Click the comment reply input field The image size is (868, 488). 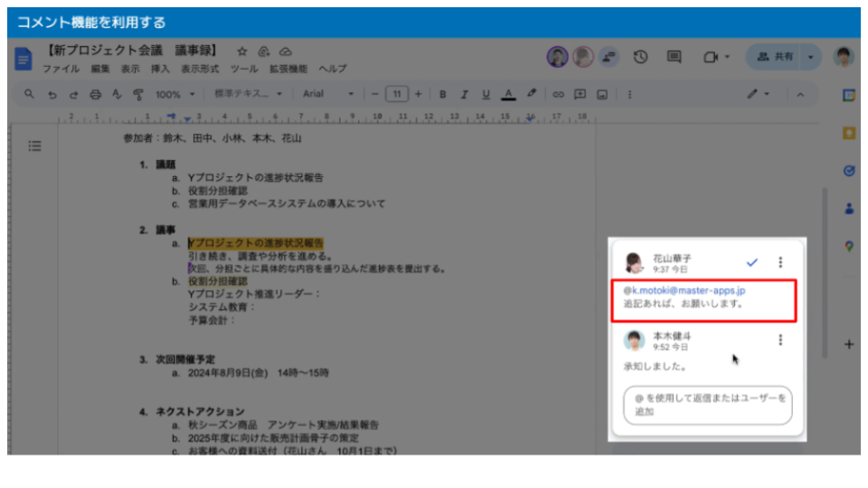click(x=707, y=405)
